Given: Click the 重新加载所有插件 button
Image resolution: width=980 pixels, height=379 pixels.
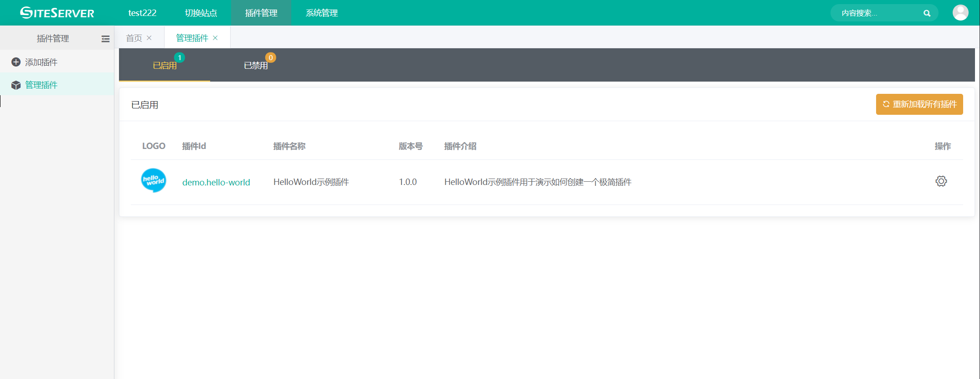Looking at the screenshot, I should (919, 104).
